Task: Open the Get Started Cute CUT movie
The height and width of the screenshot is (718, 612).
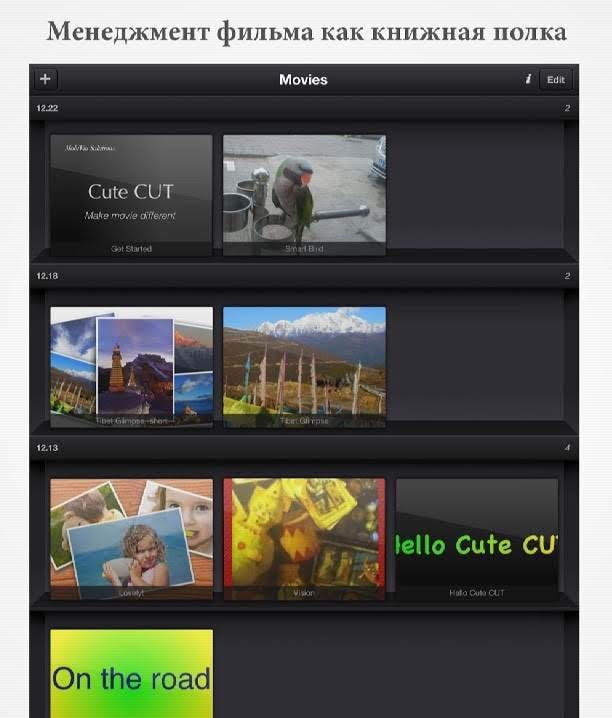Action: point(131,195)
